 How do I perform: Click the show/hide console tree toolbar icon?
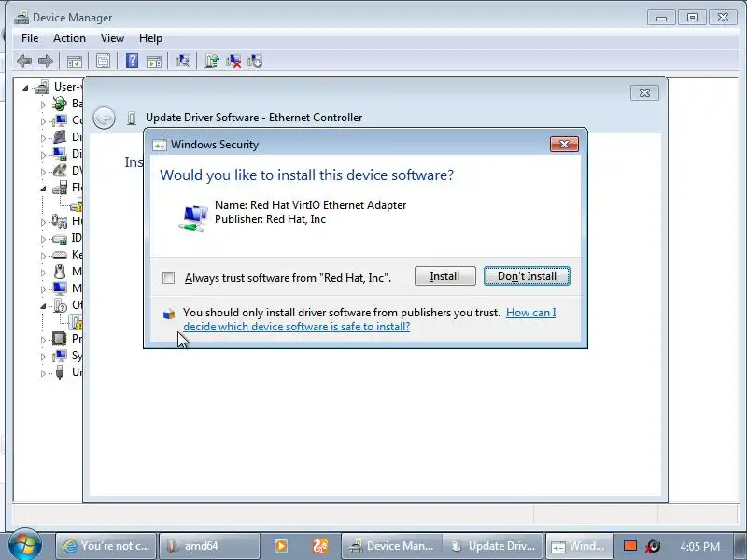75,62
